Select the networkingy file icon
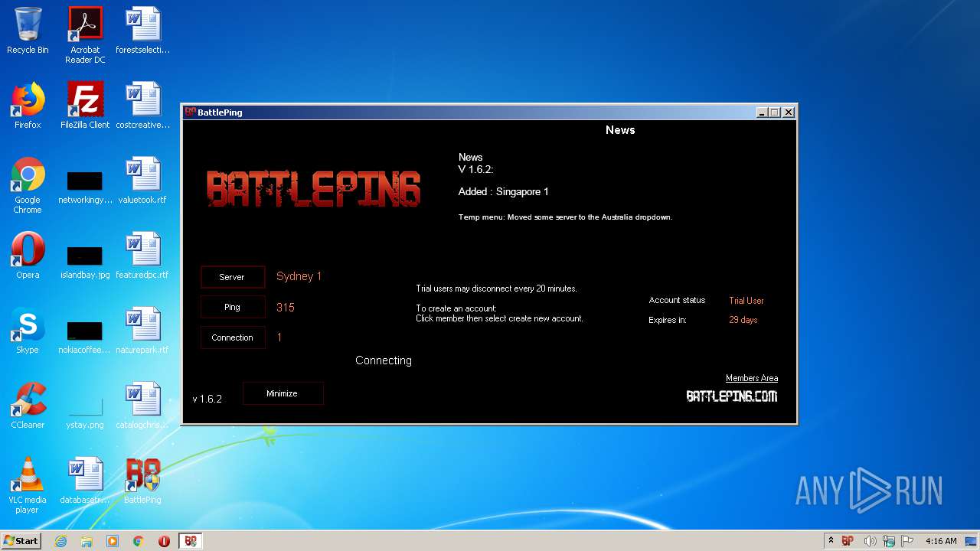 pyautogui.click(x=85, y=187)
